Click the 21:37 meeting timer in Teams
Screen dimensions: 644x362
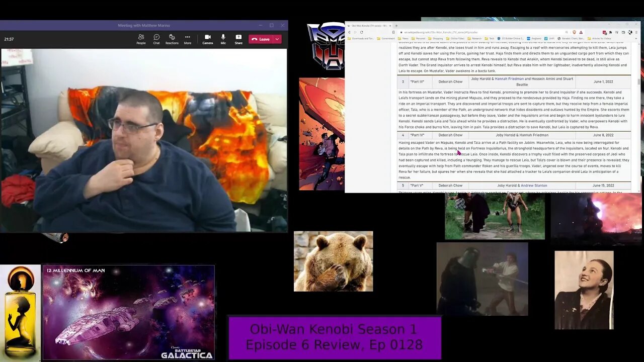pyautogui.click(x=9, y=39)
